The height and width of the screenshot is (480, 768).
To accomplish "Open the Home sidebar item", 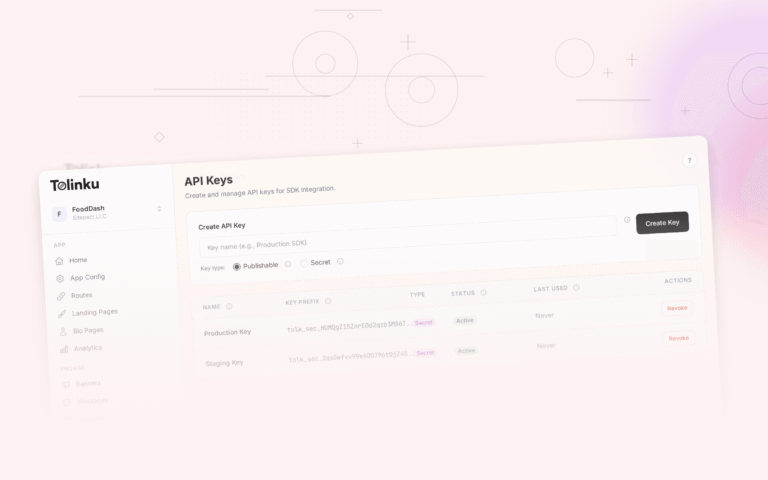I will tap(78, 260).
